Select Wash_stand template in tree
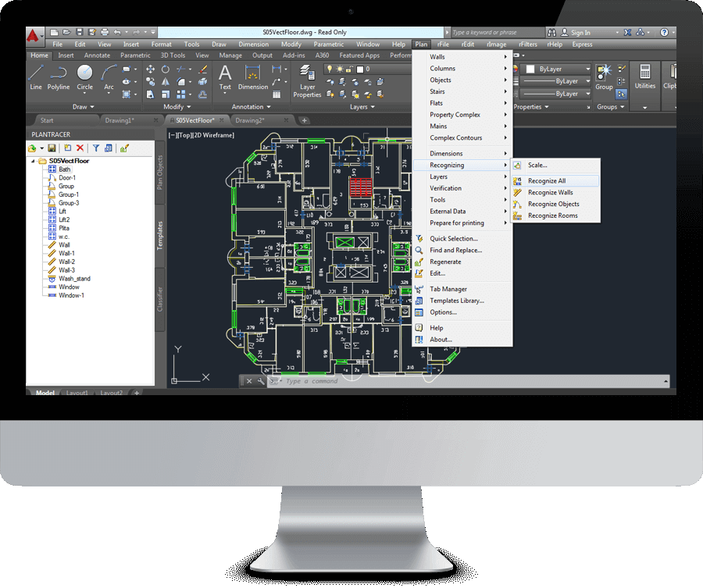This screenshot has height=588, width=703. point(74,278)
